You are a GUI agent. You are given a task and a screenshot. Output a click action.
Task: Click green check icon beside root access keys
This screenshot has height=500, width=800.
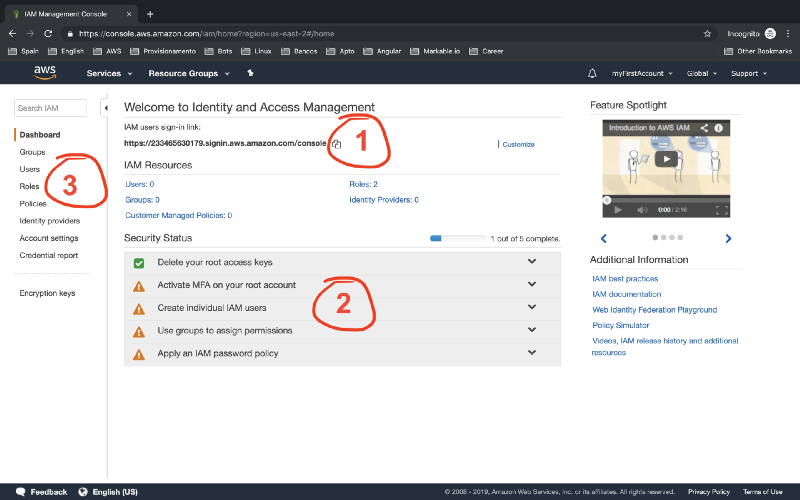point(139,263)
